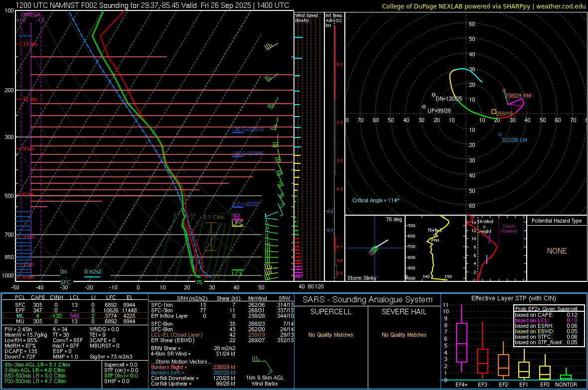Screen dimensions: 588x390
Task: Click the MU parcel row label
Action: point(20,321)
